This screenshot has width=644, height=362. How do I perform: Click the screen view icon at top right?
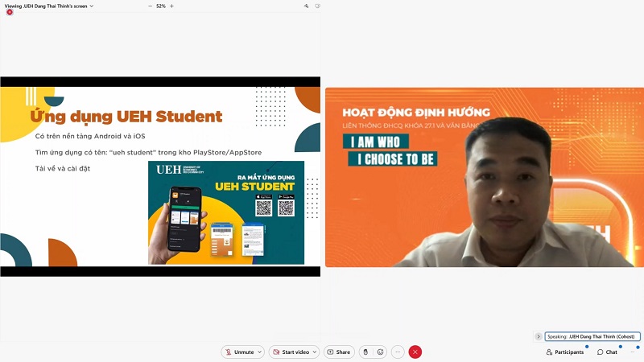[317, 6]
